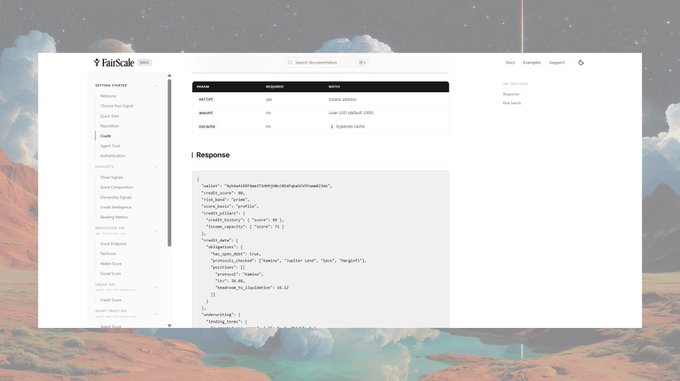680x381 pixels.
Task: Open the FairScore sidebar page
Action: pos(108,253)
